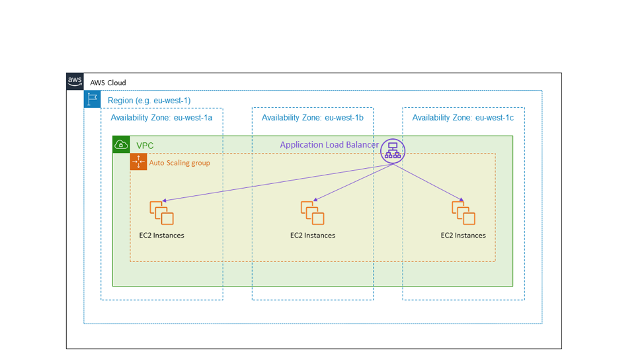Click "Availability Zone: eu-west-1b" heading
Image resolution: width=644 pixels, height=362 pixels.
pyautogui.click(x=312, y=118)
